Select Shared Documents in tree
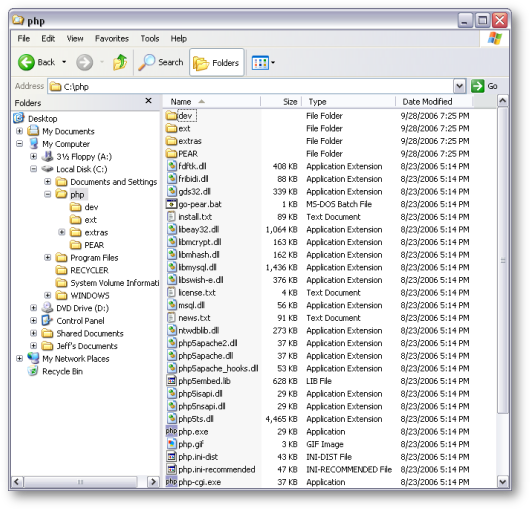530x509 pixels. click(x=82, y=333)
